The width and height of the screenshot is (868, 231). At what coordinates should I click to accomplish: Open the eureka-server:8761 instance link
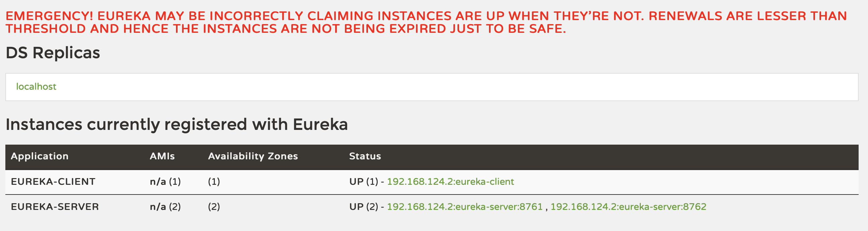pyautogui.click(x=464, y=207)
